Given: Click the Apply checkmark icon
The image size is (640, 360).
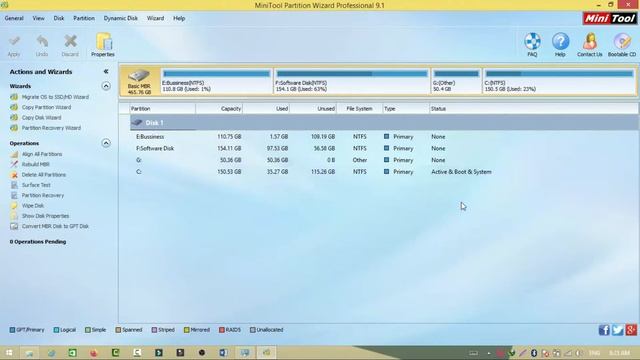Looking at the screenshot, I should 14,42.
